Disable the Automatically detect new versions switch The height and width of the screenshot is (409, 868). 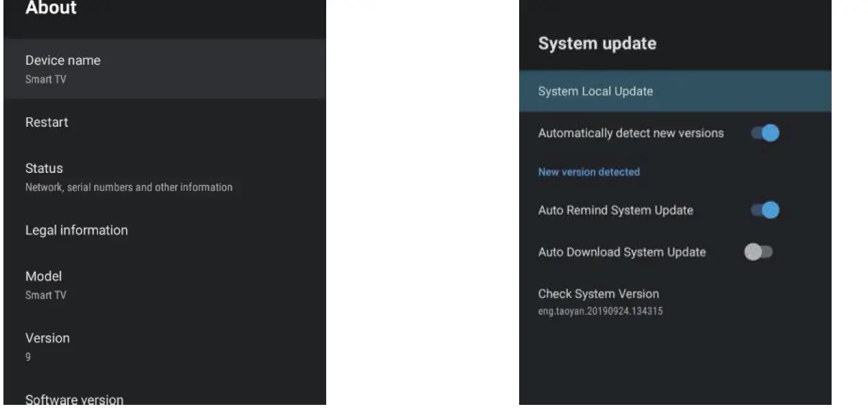(765, 133)
